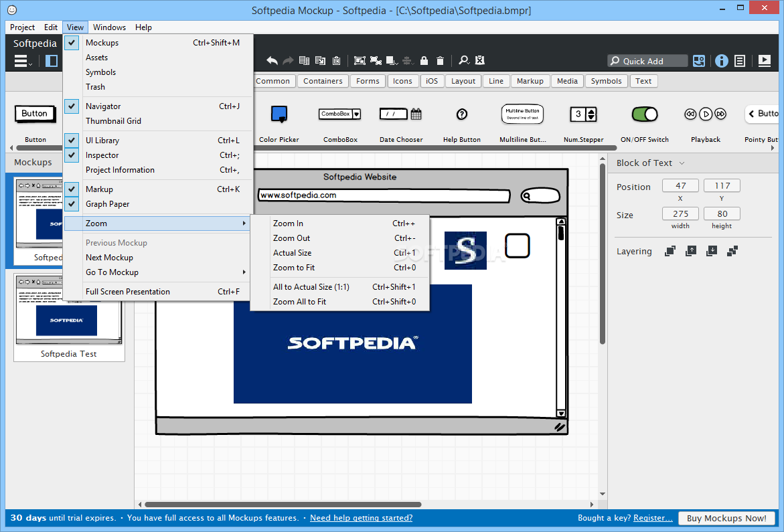The image size is (784, 532).
Task: Click the canvas horizontal scrollbar thumb
Action: coord(283,505)
